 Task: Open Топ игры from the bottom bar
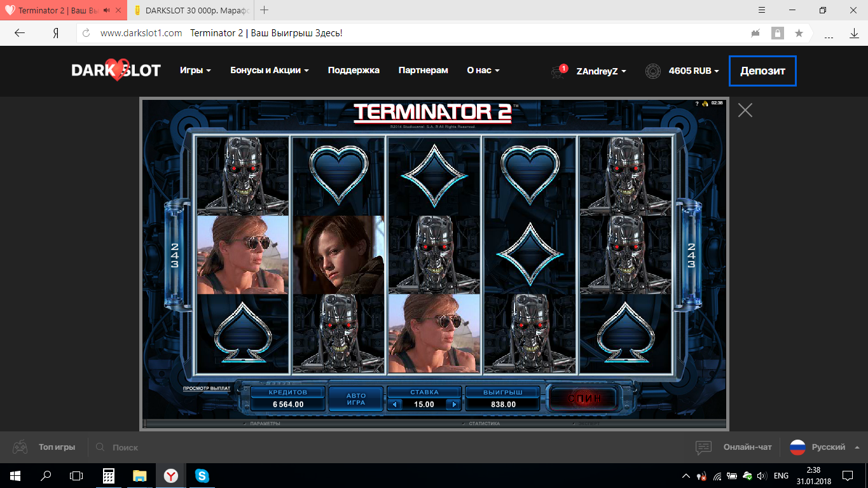tap(57, 447)
